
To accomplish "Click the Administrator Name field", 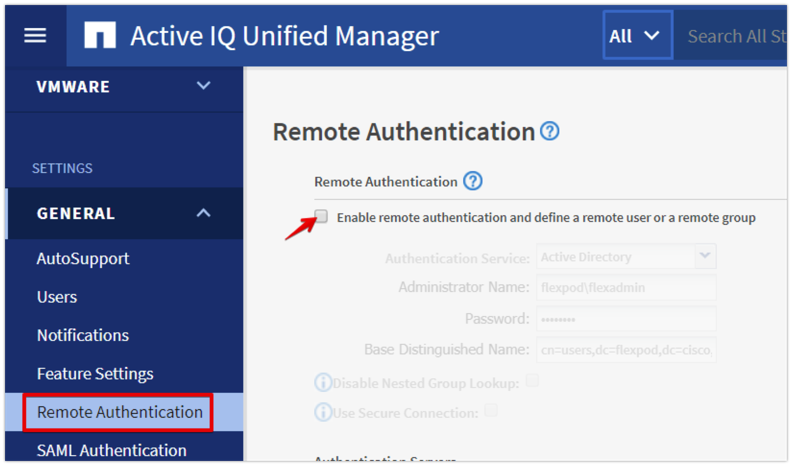I will 626,287.
